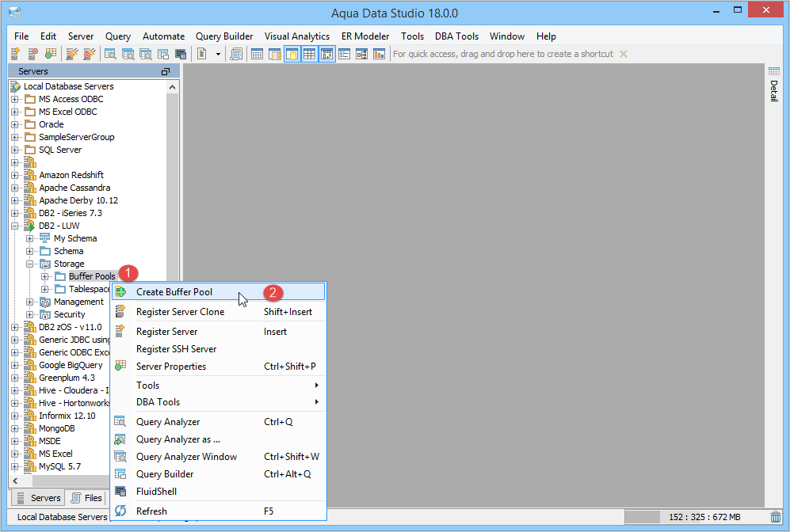
Task: Click the server tree scroll up arrow
Action: pos(172,87)
